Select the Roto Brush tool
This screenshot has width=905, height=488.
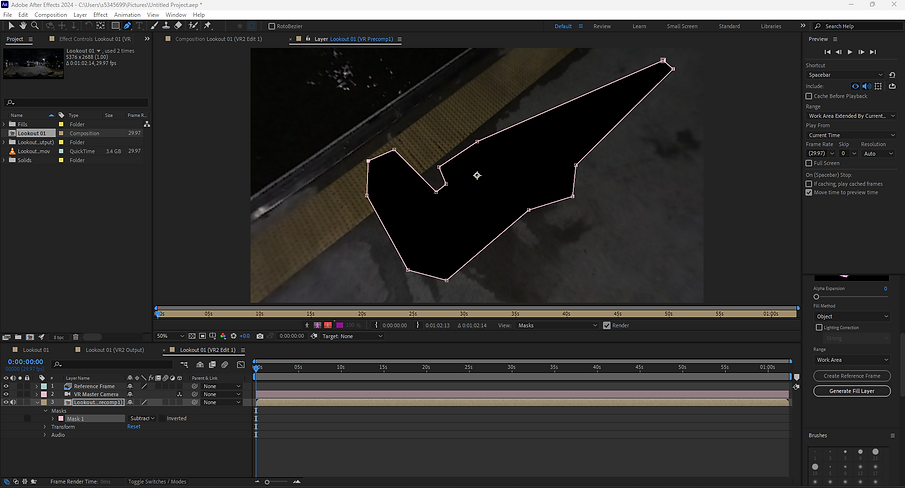coord(193,25)
